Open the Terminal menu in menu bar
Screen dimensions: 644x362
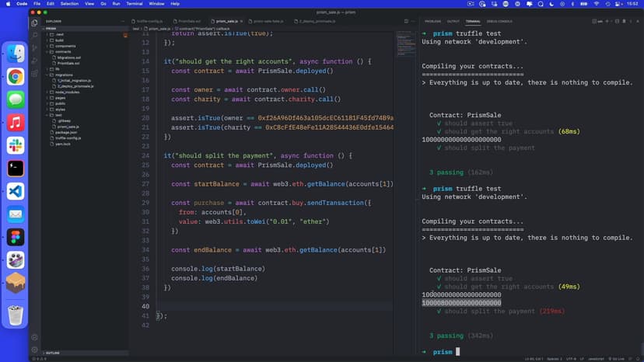[x=135, y=4]
